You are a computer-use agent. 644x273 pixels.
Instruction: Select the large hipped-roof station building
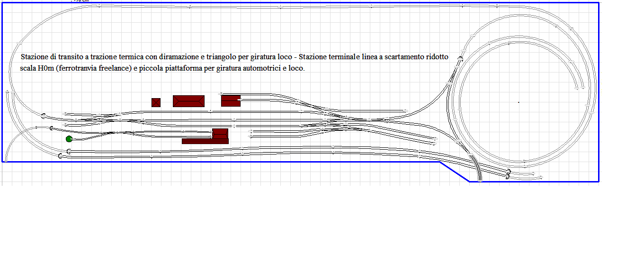tap(188, 101)
